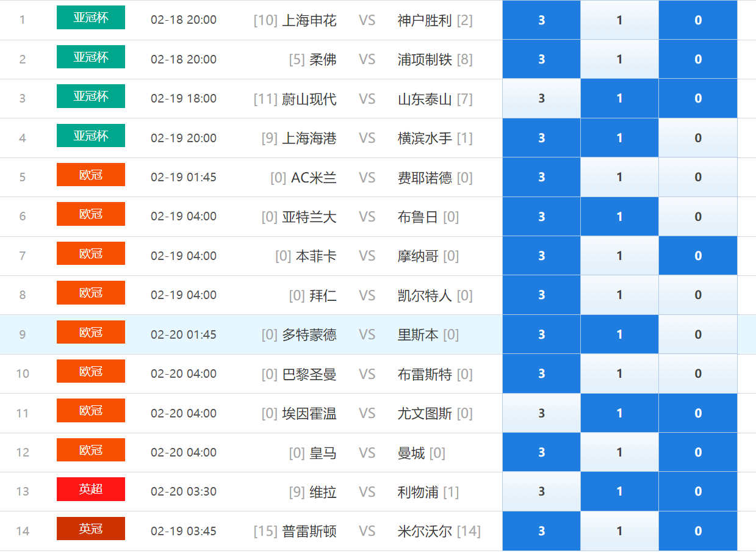
Task: Toggle option 3 for 巴黎圣曼 vs 布雷斯特
Action: [x=541, y=374]
